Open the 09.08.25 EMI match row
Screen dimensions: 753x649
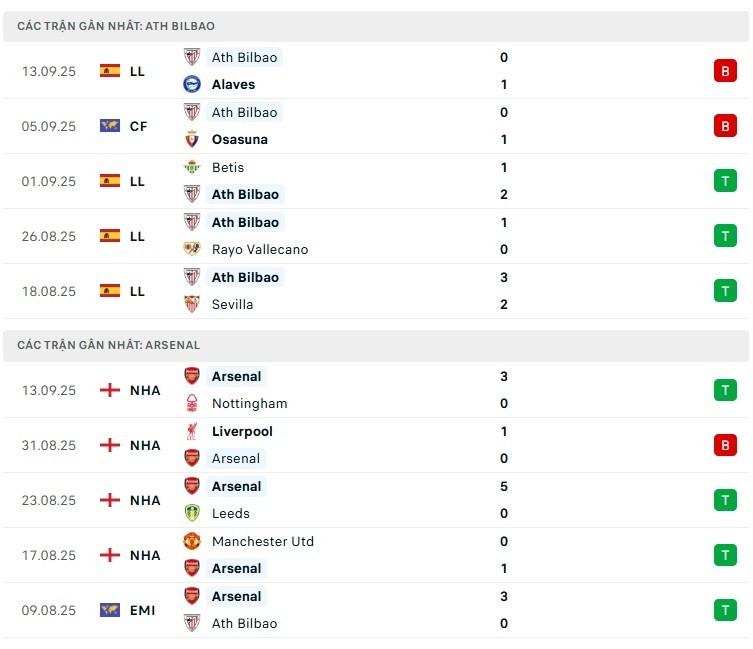pos(376,610)
